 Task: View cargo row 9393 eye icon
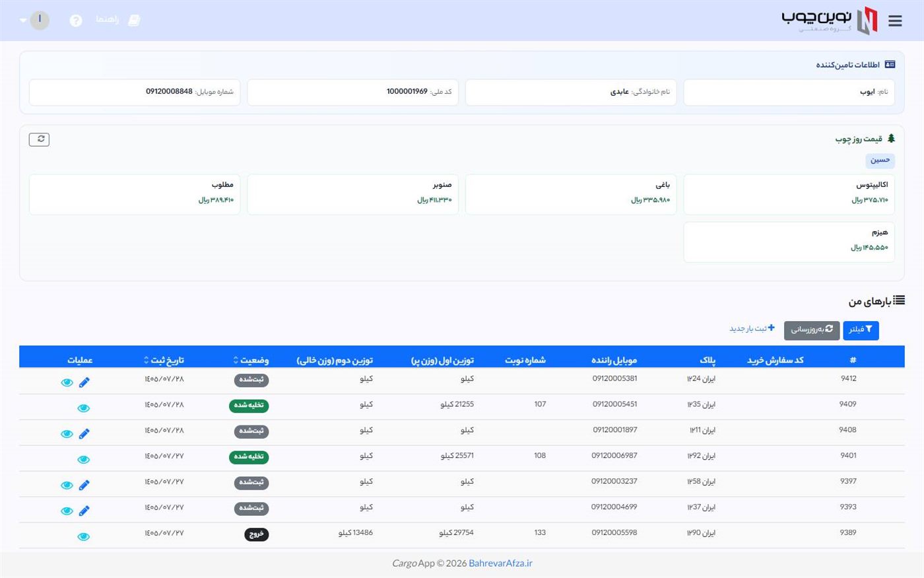coord(67,511)
